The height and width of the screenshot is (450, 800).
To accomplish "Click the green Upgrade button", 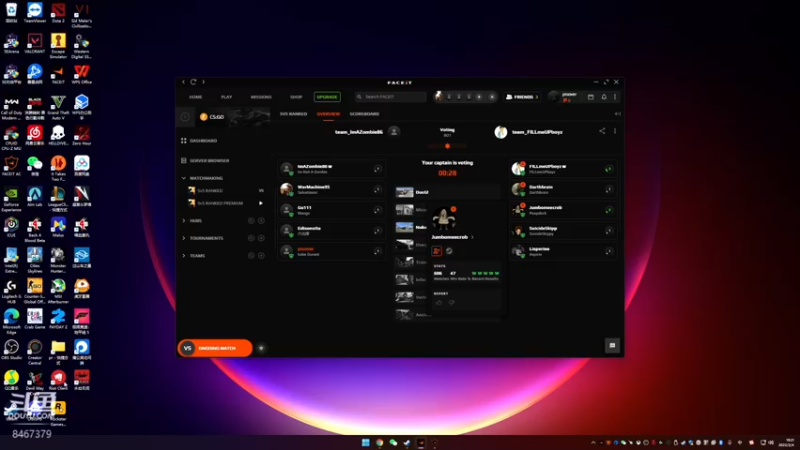I will (x=327, y=97).
